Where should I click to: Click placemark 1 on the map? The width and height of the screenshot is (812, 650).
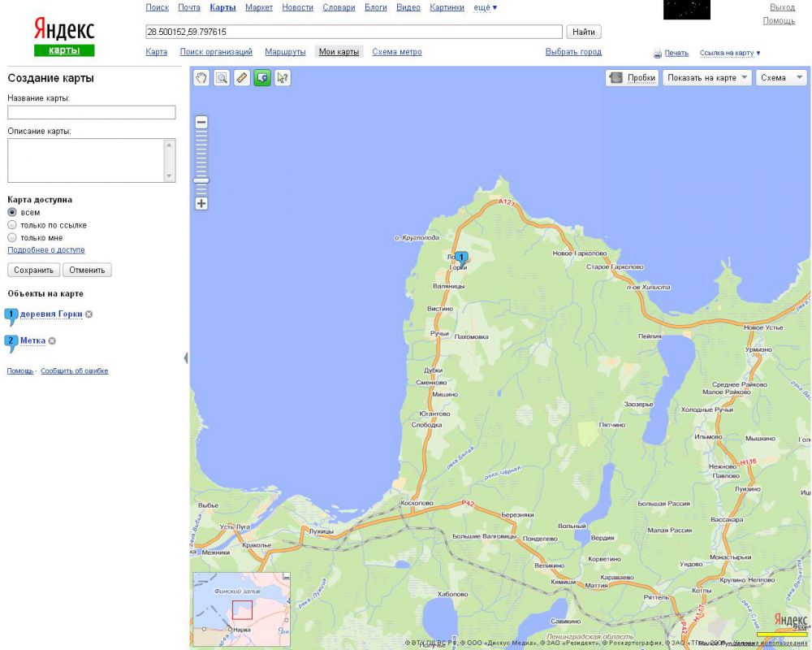[x=462, y=258]
